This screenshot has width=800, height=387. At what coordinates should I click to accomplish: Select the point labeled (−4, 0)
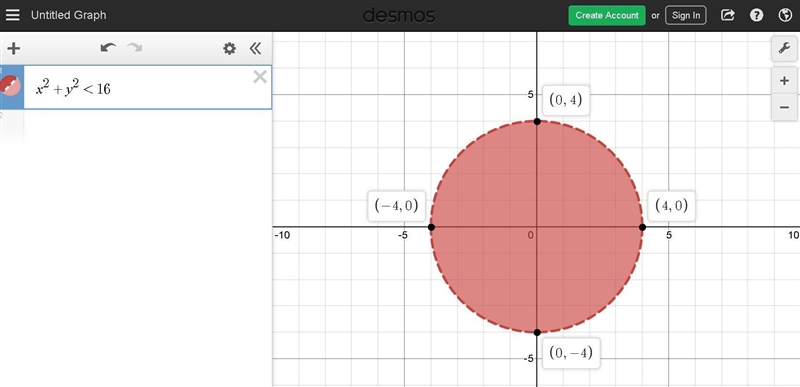point(432,227)
